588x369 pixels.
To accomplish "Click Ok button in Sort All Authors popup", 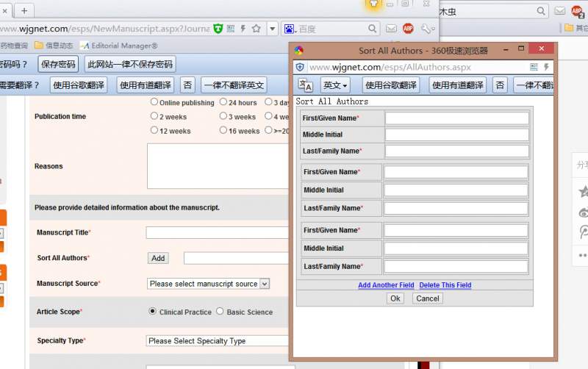I will [x=395, y=298].
